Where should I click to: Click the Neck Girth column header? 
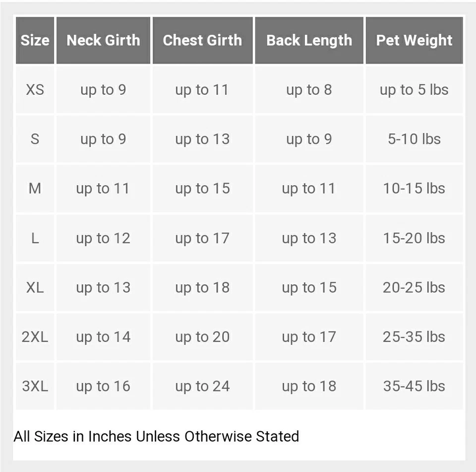(x=103, y=40)
